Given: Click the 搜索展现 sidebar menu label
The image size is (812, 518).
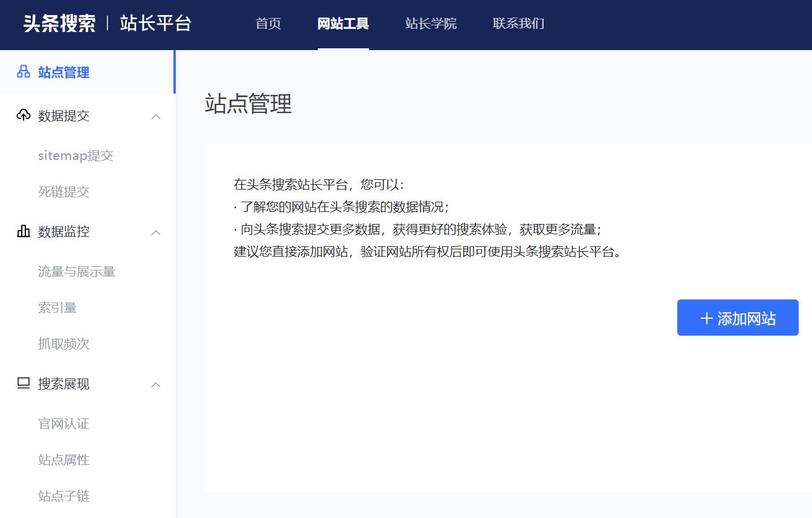Looking at the screenshot, I should click(63, 384).
